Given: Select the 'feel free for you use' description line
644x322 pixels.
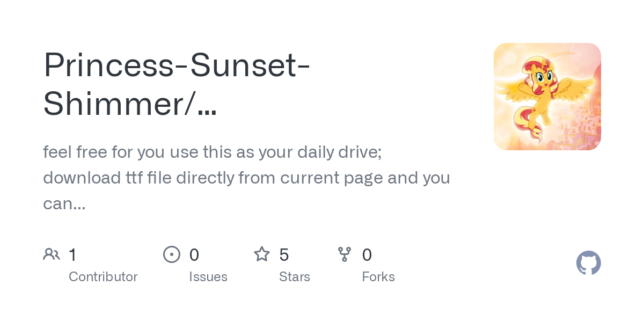Looking at the screenshot, I should [212, 152].
